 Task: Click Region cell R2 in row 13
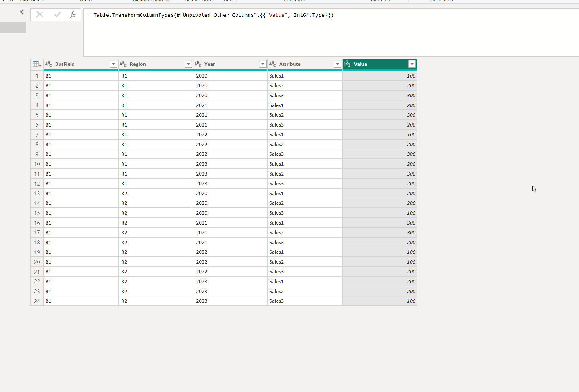[155, 193]
